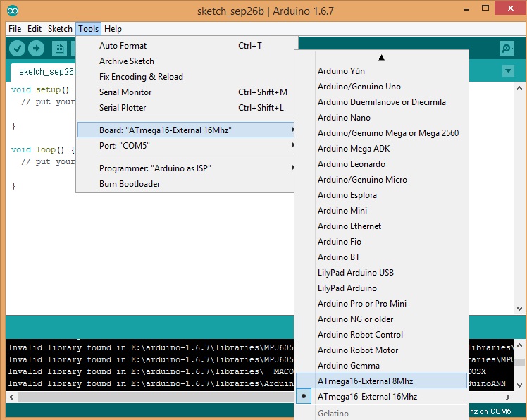Click the Verify checkmark icon
Viewport: 527px width, 420px height.
[x=17, y=49]
